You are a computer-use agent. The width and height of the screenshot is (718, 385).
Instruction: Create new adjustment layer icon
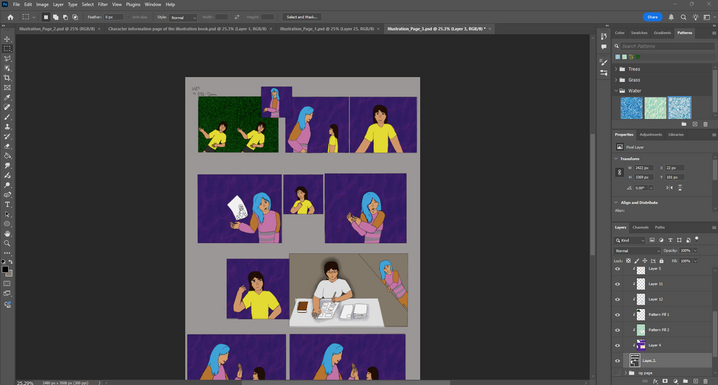675,381
